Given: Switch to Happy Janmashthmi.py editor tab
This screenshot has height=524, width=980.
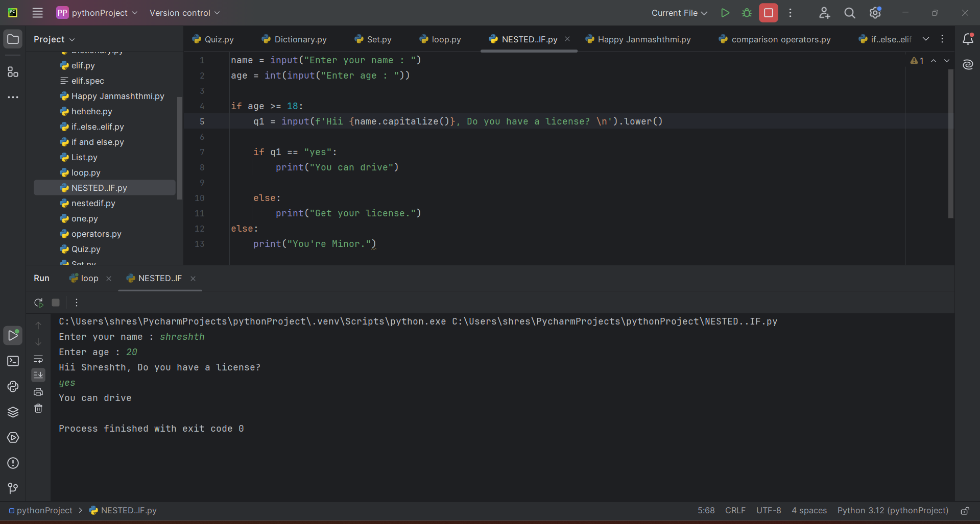Looking at the screenshot, I should click(638, 39).
